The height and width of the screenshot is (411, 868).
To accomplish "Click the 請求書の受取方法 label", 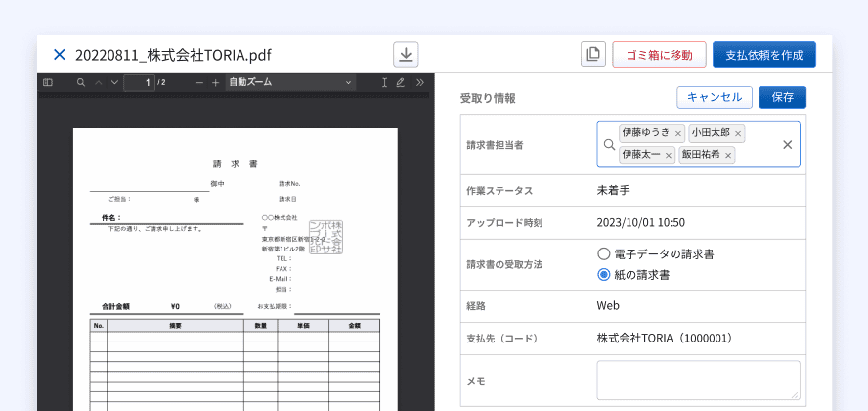I will [x=504, y=265].
